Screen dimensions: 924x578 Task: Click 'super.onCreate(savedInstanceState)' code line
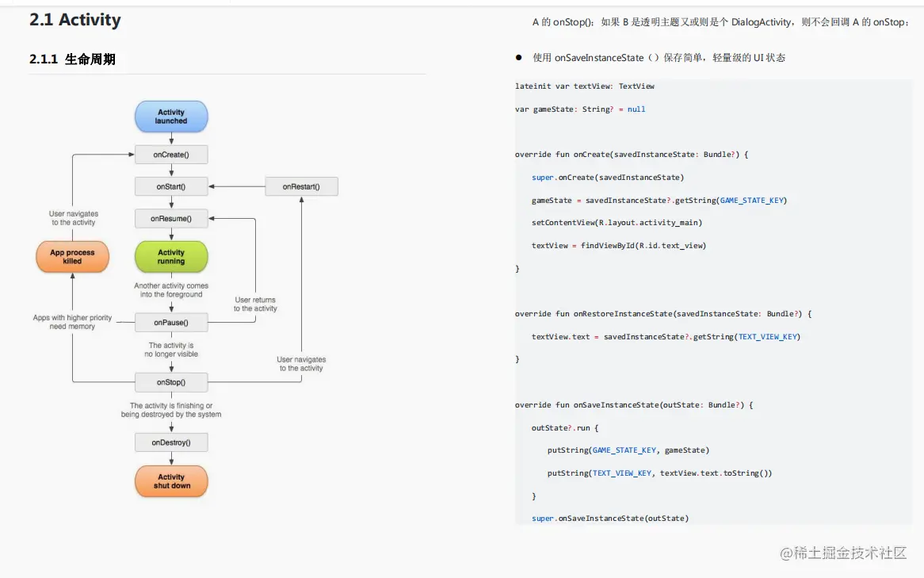(x=608, y=178)
